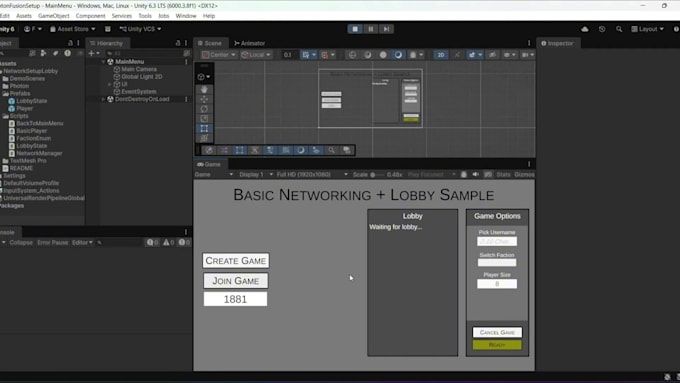Select NetworkManager script in Project
Image resolution: width=680 pixels, height=383 pixels.
point(39,154)
